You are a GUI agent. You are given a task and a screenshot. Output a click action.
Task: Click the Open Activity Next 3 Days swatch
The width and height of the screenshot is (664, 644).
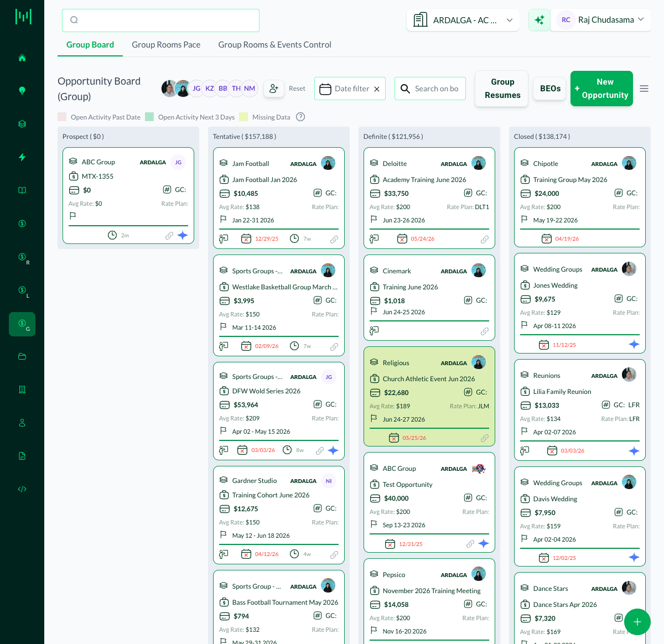[149, 117]
